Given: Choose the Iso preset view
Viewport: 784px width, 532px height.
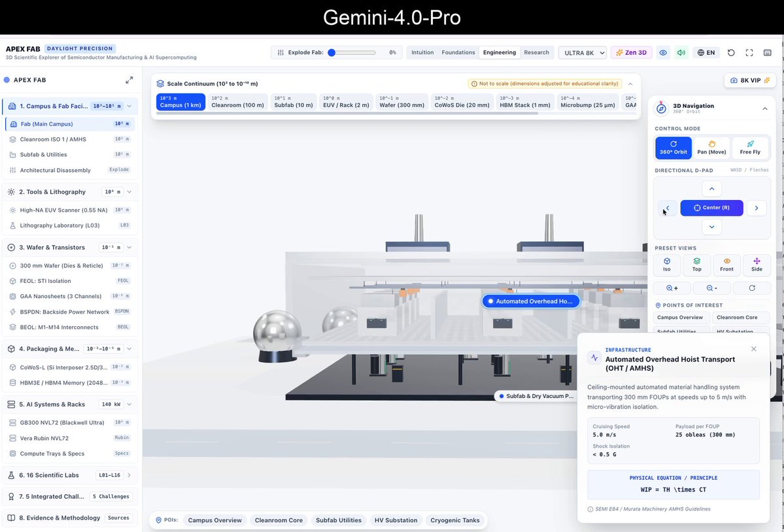Looking at the screenshot, I should (666, 265).
